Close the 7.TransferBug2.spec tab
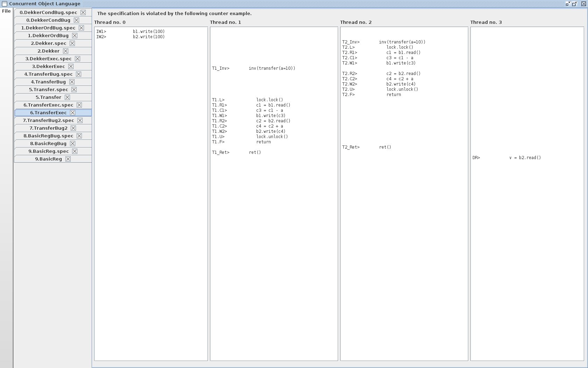588x368 pixels. 80,120
